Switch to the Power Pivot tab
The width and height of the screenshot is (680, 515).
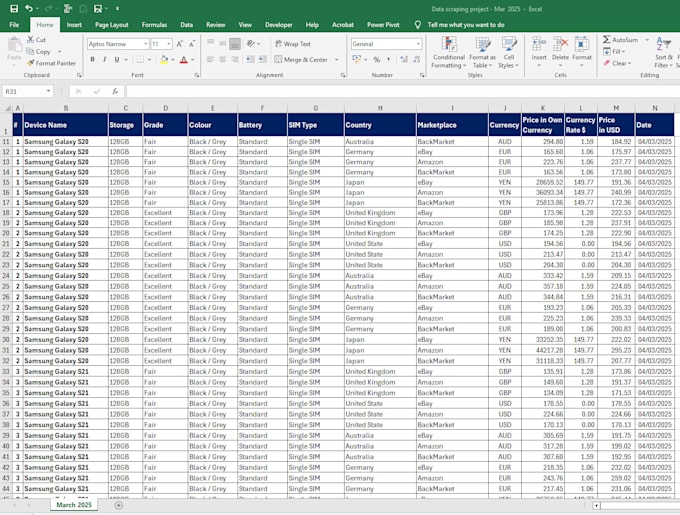click(383, 25)
